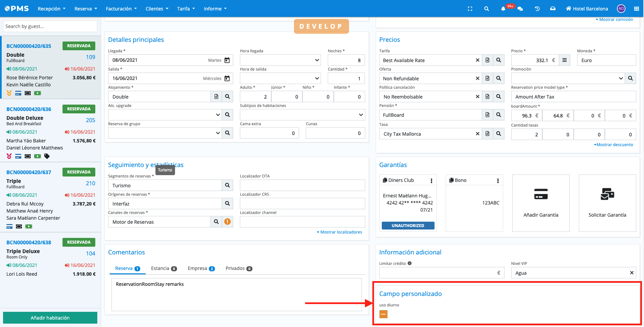The width and height of the screenshot is (644, 327).
Task: Open the Facturación menu
Action: click(121, 9)
